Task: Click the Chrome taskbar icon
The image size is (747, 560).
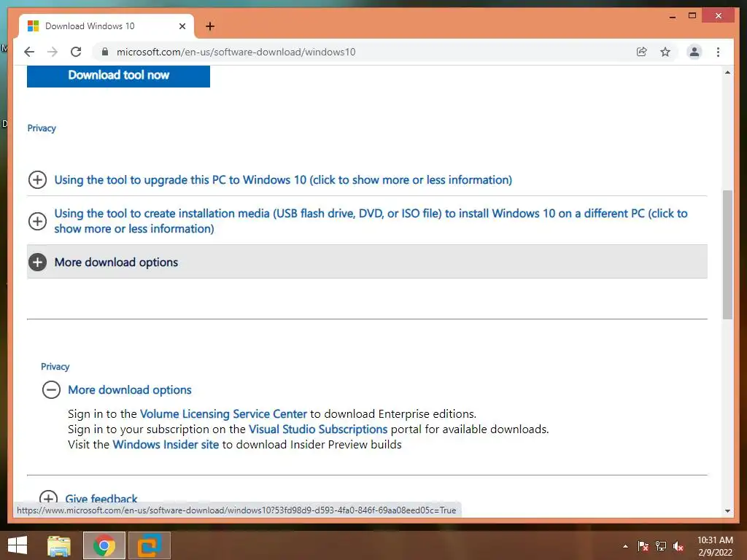Action: coord(104,545)
